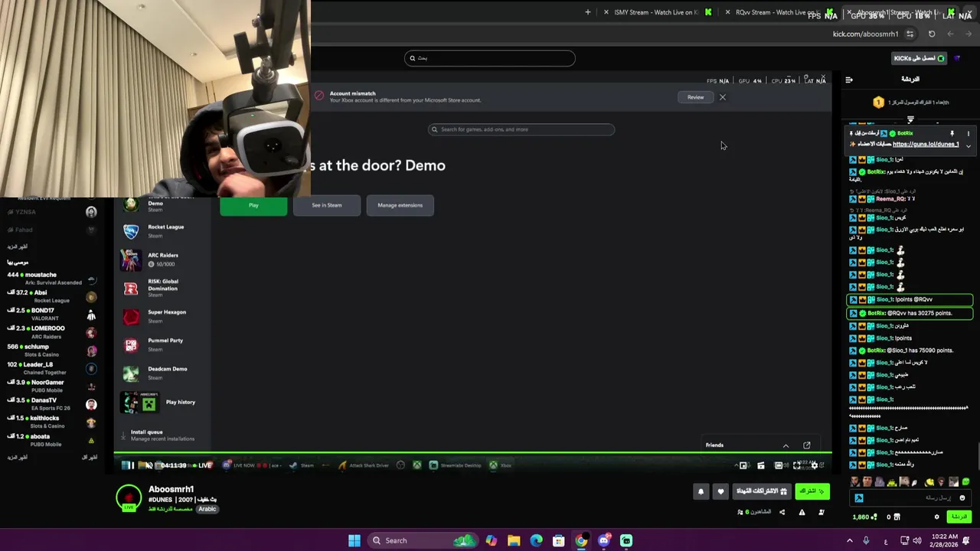
Task: Open File Explorer from taskbar
Action: pos(514,540)
